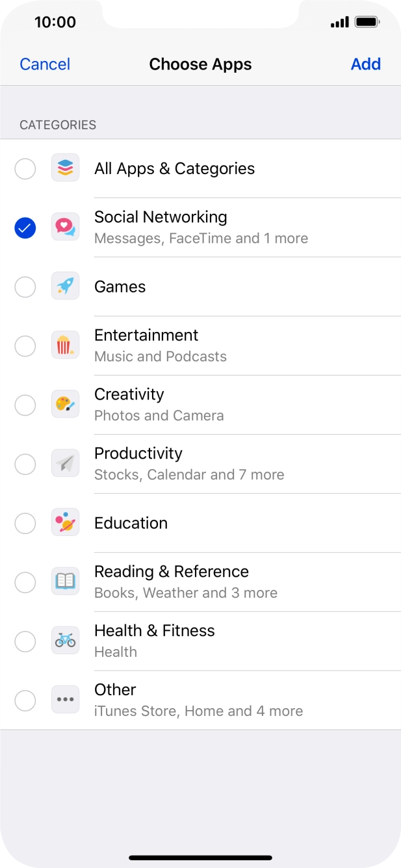Click the Social Networking chat bubble icon

[65, 227]
